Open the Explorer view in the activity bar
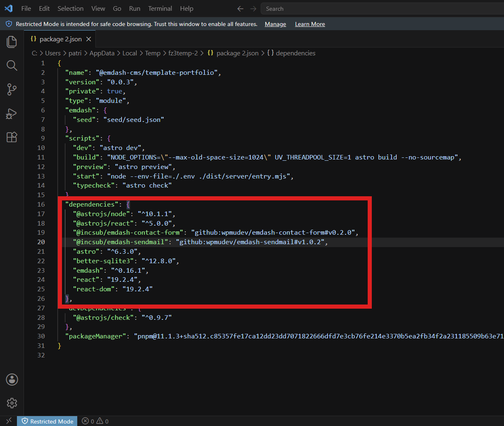The width and height of the screenshot is (504, 426). (x=12, y=42)
